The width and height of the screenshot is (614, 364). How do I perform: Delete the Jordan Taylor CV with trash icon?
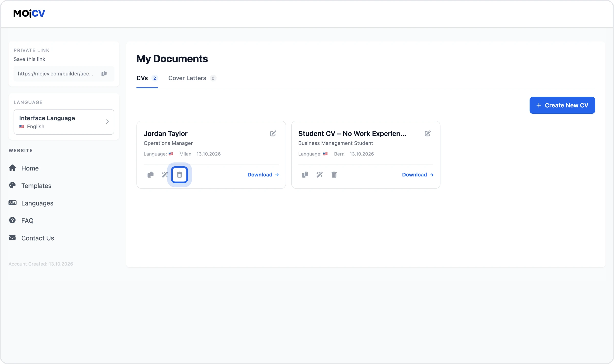pos(180,175)
